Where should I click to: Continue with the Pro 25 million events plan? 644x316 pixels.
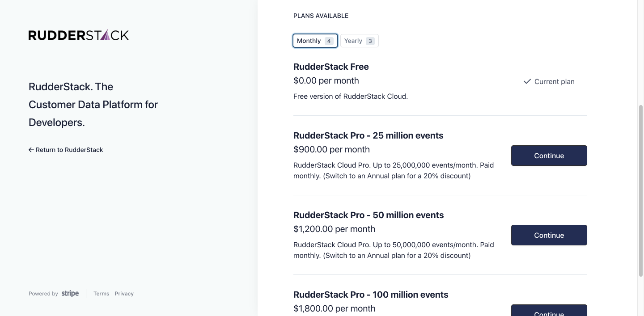549,156
